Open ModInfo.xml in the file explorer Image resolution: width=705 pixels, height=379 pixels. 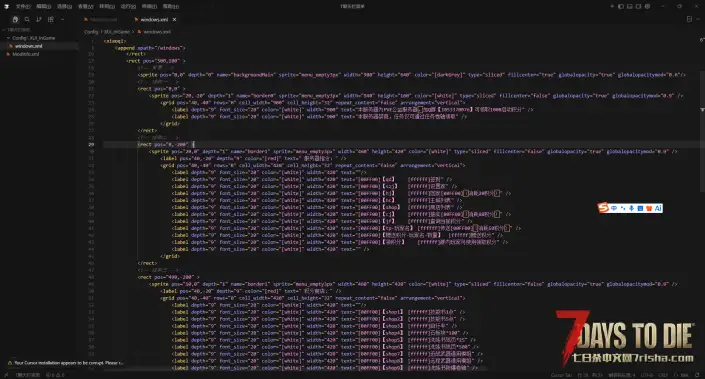click(26, 54)
